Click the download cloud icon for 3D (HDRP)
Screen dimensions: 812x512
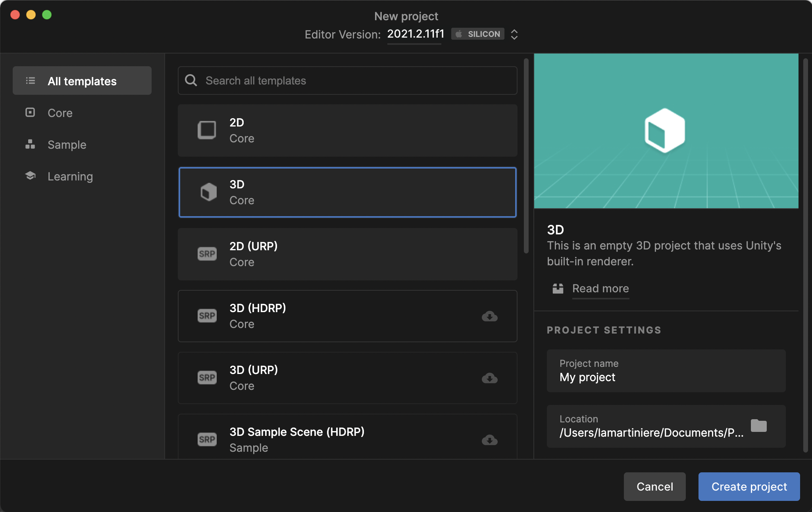(x=489, y=316)
